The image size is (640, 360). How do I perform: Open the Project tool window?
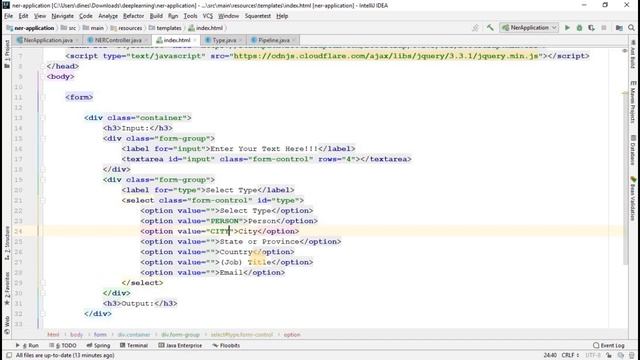tap(7, 53)
